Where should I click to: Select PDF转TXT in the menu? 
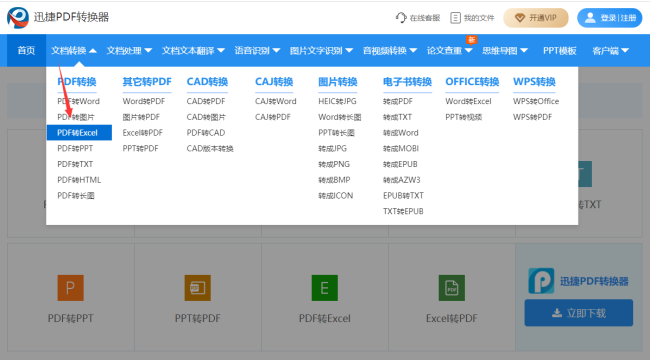click(x=75, y=164)
